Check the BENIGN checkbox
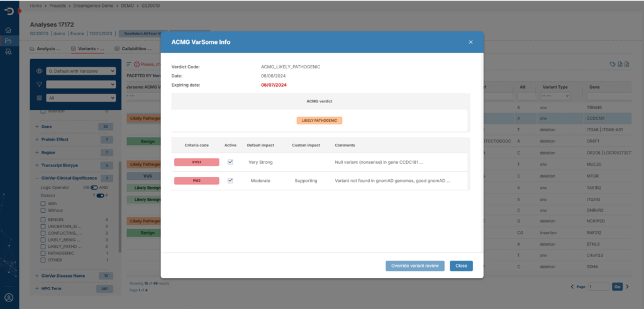This screenshot has width=644, height=309. [43, 220]
